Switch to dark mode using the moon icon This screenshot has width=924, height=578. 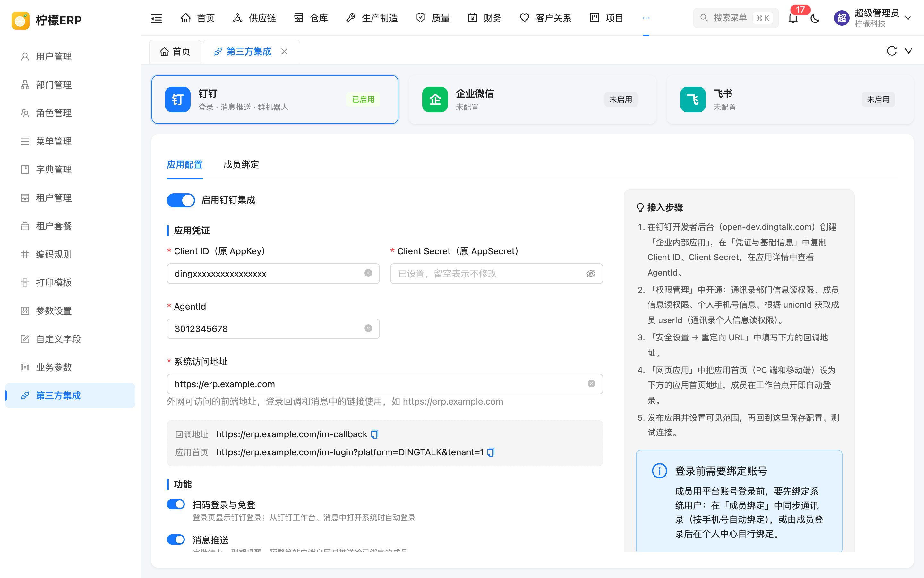pyautogui.click(x=815, y=18)
